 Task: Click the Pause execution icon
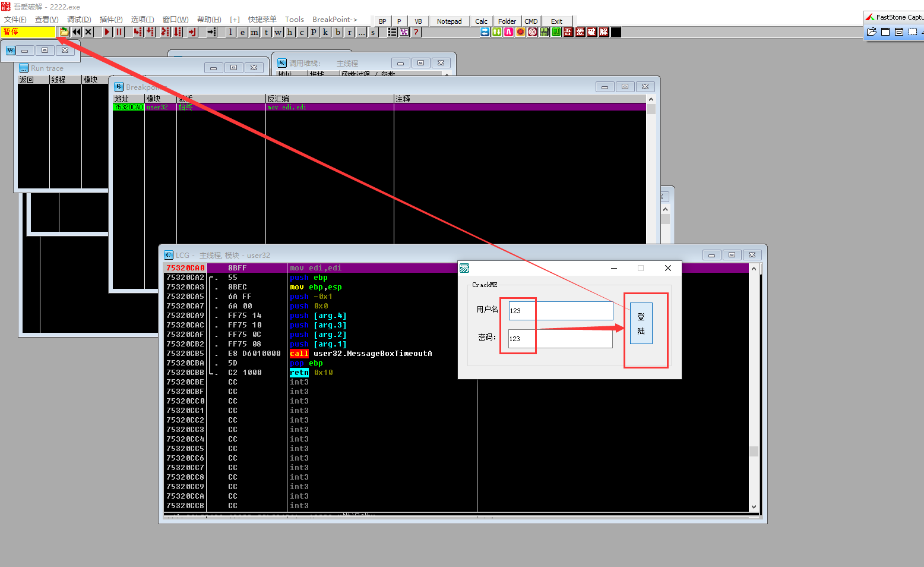119,32
